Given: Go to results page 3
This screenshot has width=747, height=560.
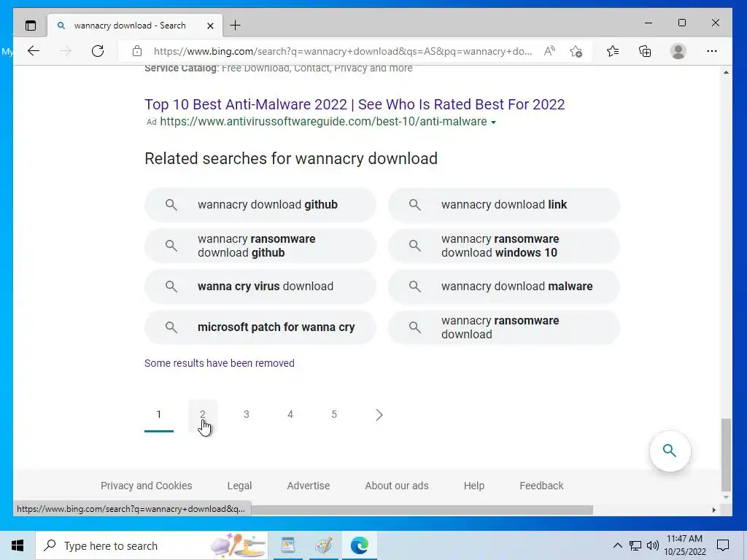Looking at the screenshot, I should point(247,415).
